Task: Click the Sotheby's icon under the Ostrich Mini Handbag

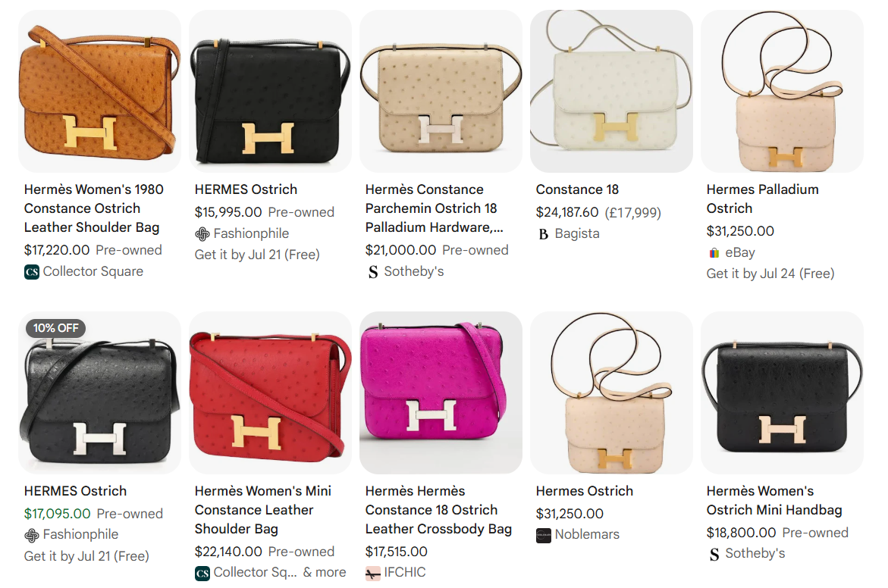Action: [x=714, y=554]
